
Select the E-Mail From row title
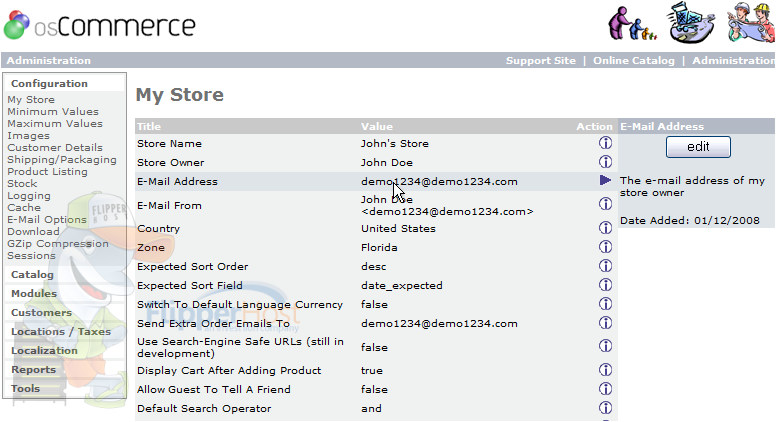(x=169, y=205)
